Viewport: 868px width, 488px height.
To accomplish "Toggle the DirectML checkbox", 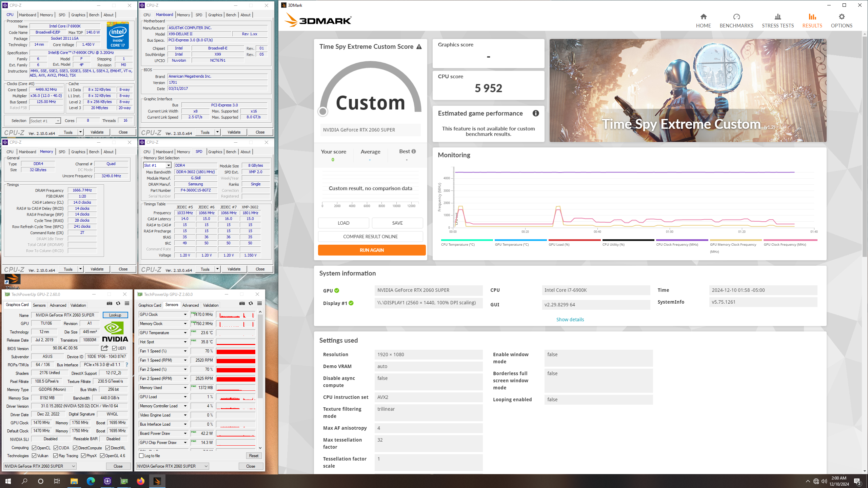I will tap(107, 448).
